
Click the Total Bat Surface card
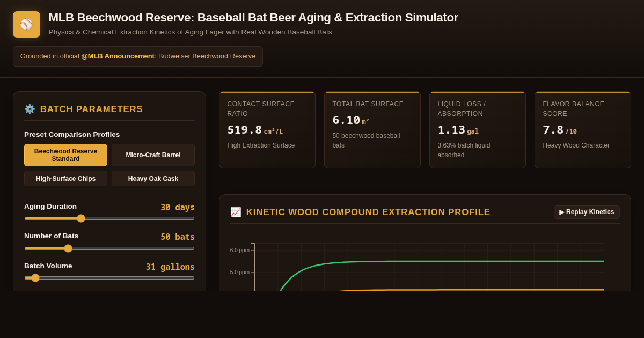click(x=372, y=130)
